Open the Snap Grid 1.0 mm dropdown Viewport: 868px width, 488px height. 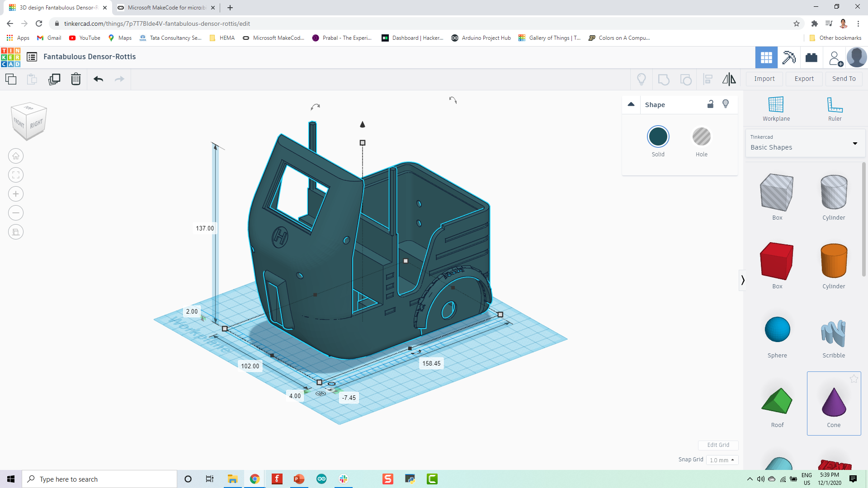[x=722, y=460]
